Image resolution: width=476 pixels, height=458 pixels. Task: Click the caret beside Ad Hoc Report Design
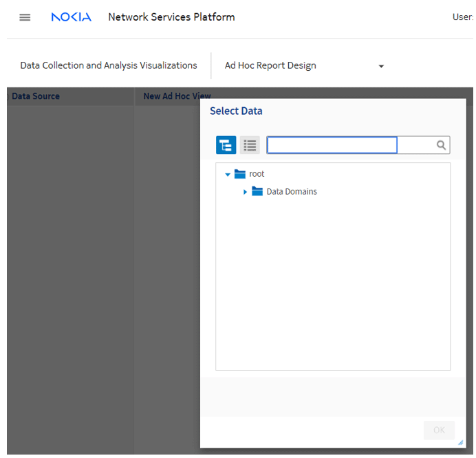[x=381, y=67]
